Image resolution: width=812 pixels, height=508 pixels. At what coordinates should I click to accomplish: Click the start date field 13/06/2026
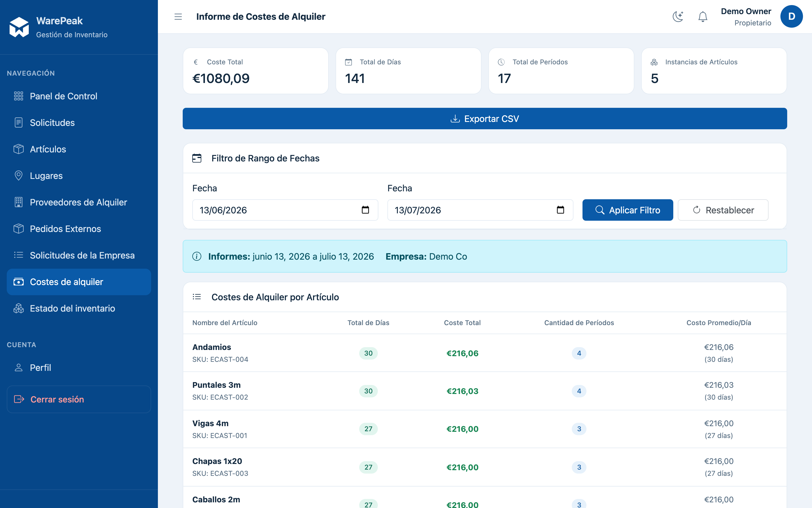(285, 210)
